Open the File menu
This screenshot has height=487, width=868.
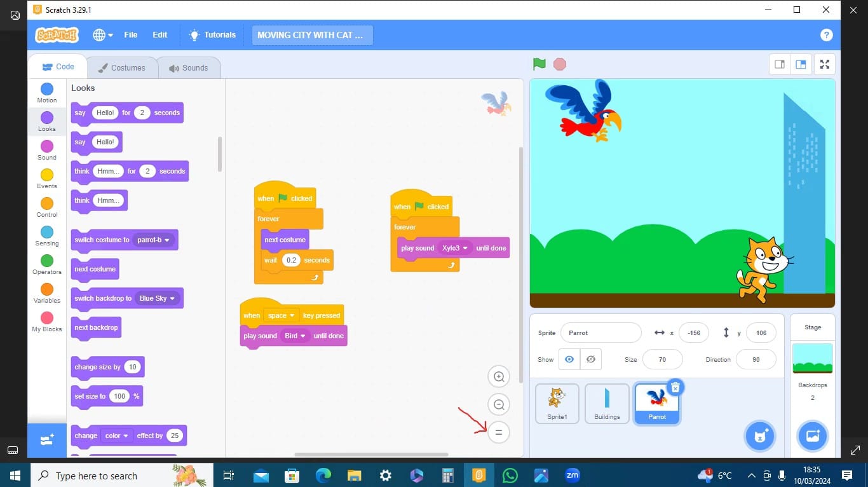coord(130,35)
